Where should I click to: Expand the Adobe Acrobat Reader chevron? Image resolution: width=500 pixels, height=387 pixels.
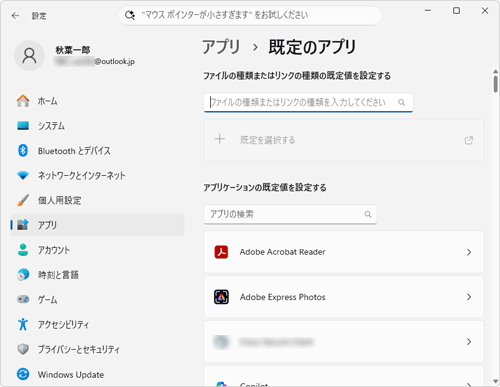pyautogui.click(x=469, y=252)
